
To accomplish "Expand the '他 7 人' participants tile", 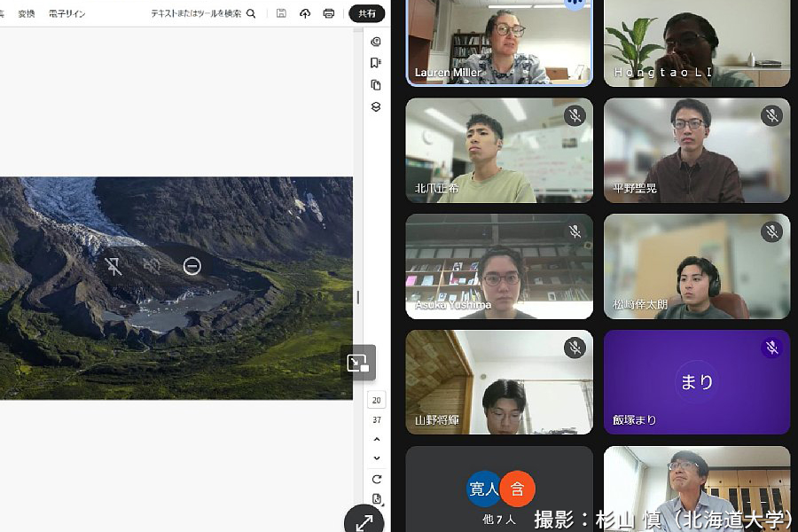I will [x=499, y=489].
